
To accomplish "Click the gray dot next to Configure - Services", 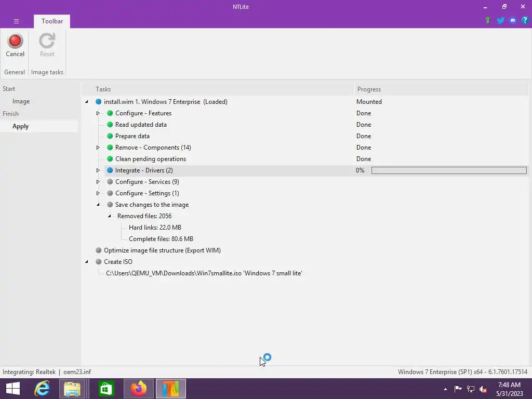I will tap(110, 182).
